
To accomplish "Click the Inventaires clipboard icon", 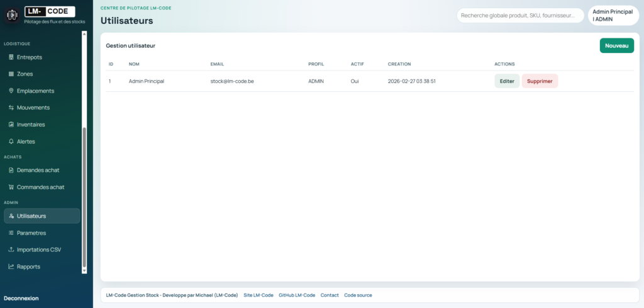I will coord(11,125).
